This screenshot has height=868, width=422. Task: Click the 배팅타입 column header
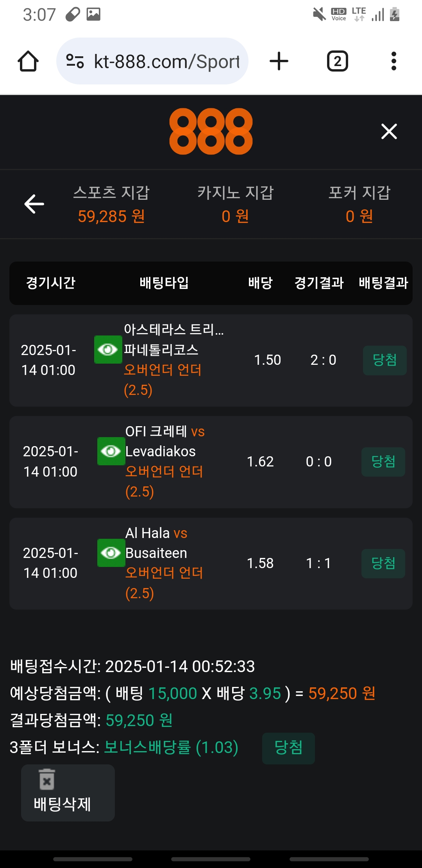pos(164,283)
